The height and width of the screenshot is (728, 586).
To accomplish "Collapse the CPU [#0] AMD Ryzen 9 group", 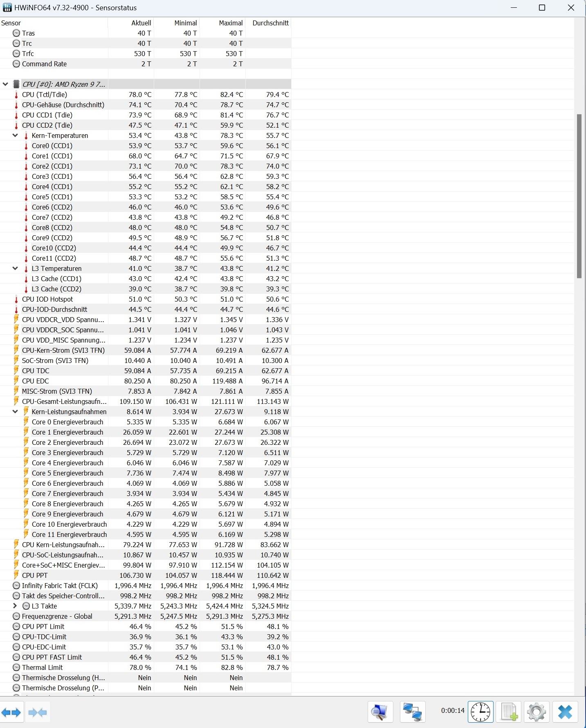I will tap(5, 84).
